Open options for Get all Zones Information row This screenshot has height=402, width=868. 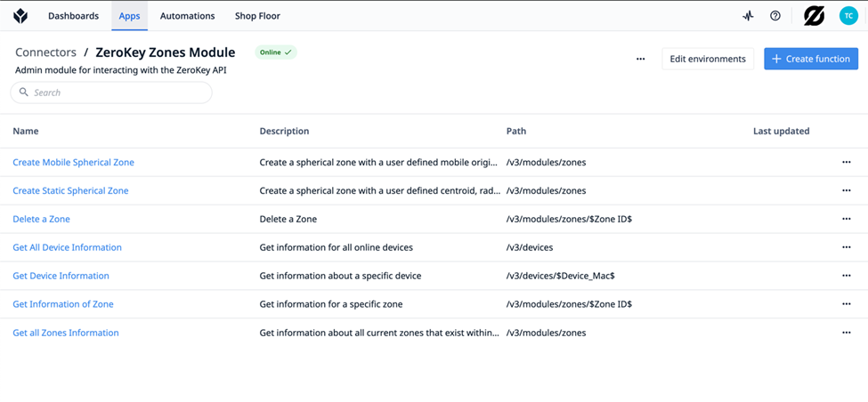(x=846, y=333)
